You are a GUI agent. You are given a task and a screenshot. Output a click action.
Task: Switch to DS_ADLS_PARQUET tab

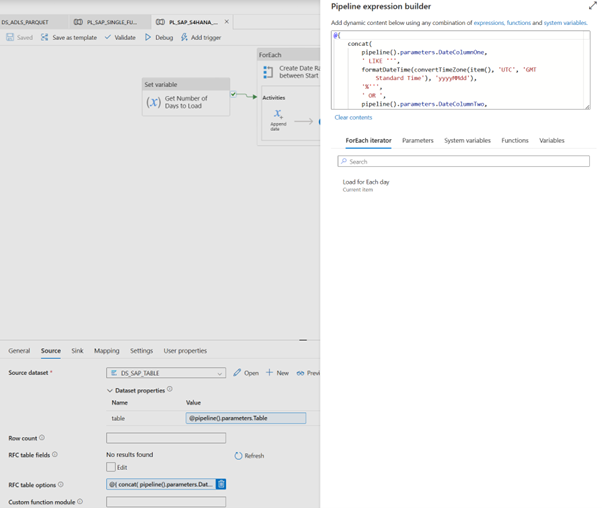pos(25,22)
